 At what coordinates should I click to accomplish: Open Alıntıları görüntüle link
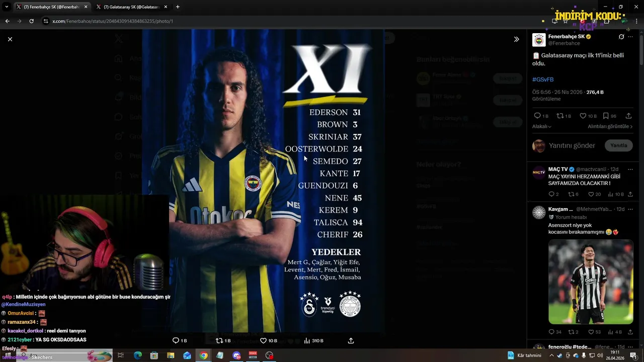click(610, 127)
